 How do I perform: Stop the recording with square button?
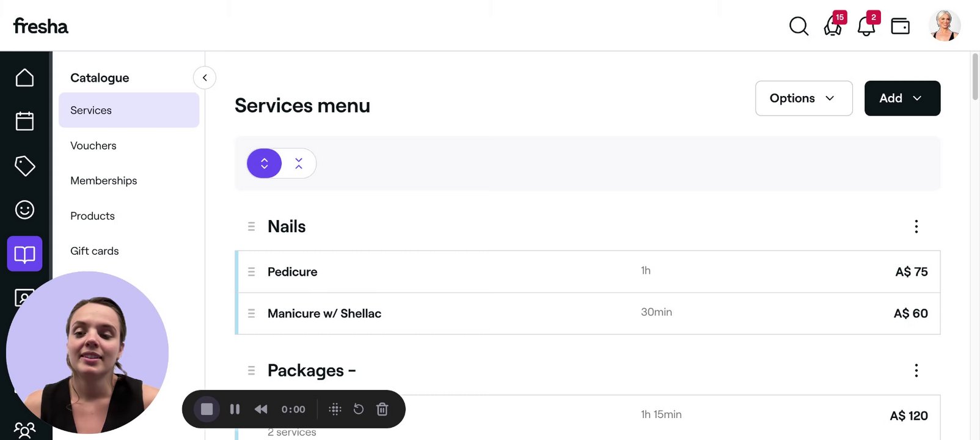(207, 409)
